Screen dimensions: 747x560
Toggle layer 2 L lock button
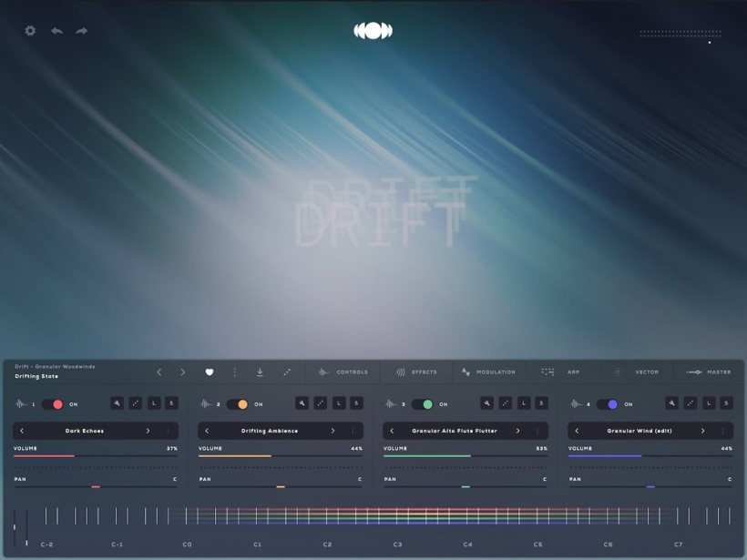click(x=339, y=403)
